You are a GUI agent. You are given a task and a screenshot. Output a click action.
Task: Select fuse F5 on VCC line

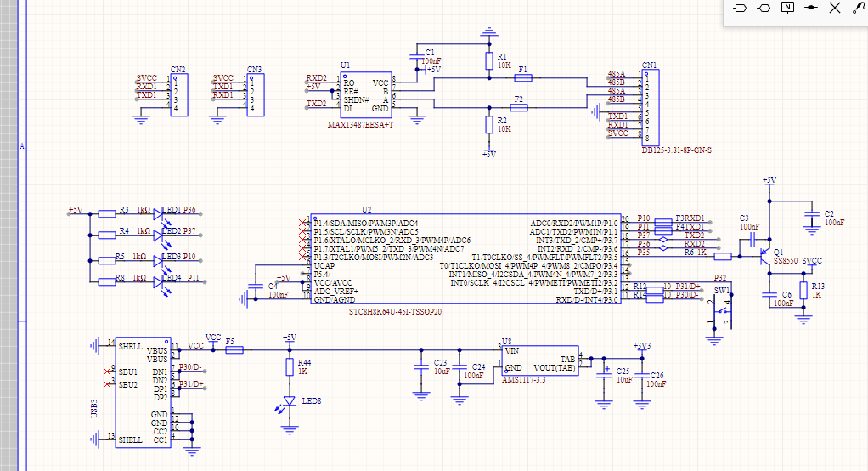coord(234,349)
